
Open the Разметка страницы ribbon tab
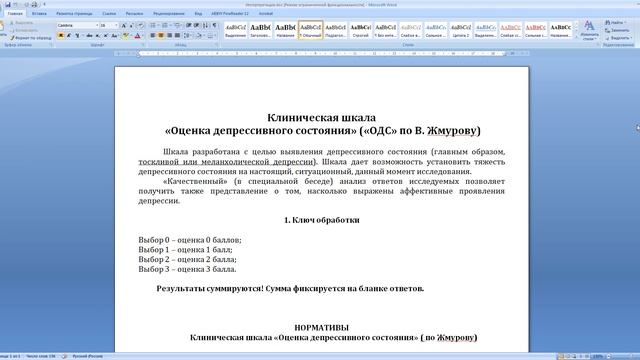(x=74, y=13)
